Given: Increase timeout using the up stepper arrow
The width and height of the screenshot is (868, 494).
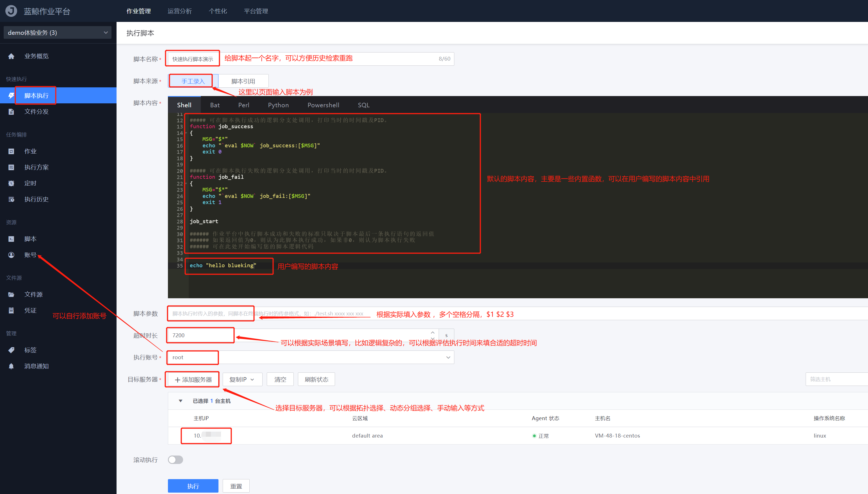Looking at the screenshot, I should [432, 333].
